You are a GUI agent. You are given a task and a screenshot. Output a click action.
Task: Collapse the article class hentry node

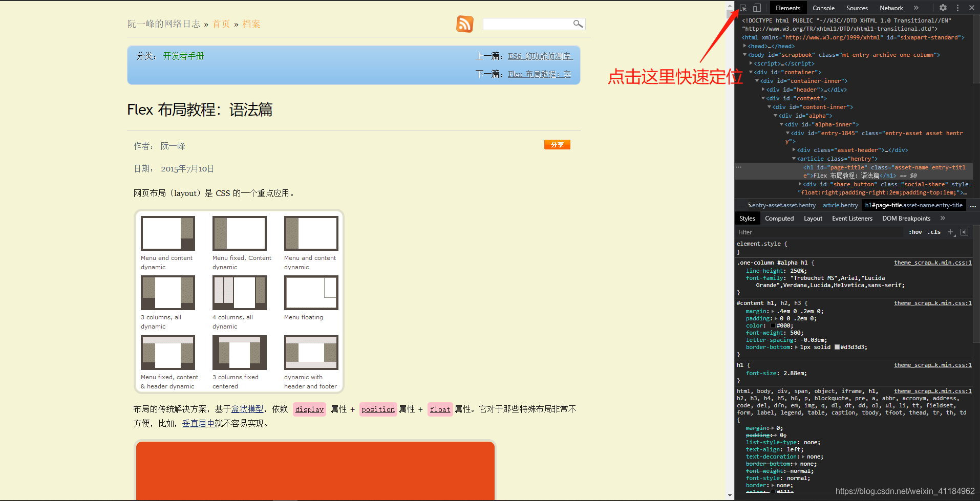click(x=794, y=159)
